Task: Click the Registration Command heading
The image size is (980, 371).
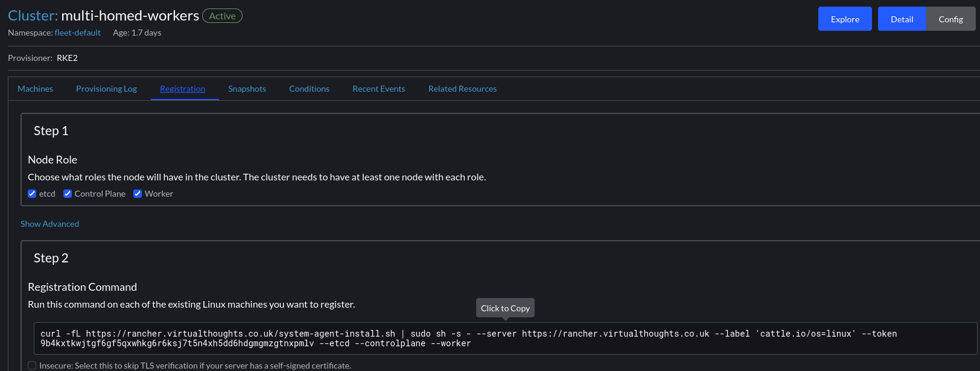Action: tap(82, 287)
